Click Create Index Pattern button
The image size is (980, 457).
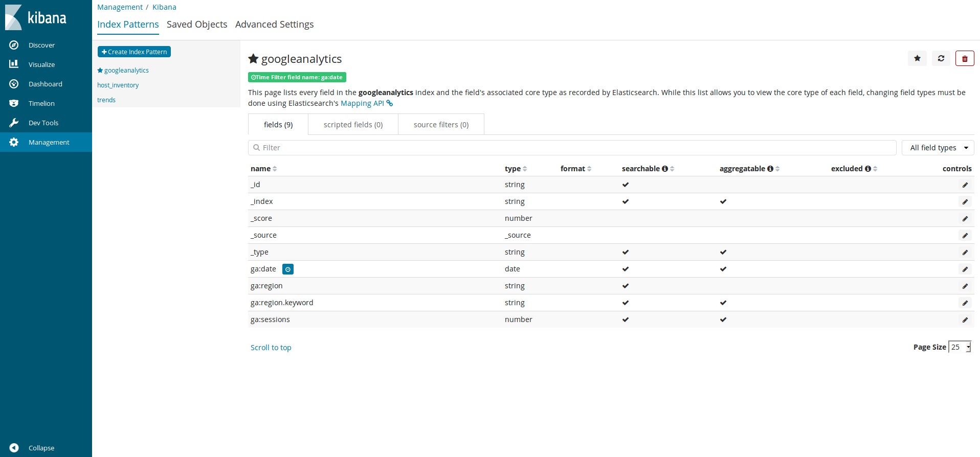(x=134, y=52)
